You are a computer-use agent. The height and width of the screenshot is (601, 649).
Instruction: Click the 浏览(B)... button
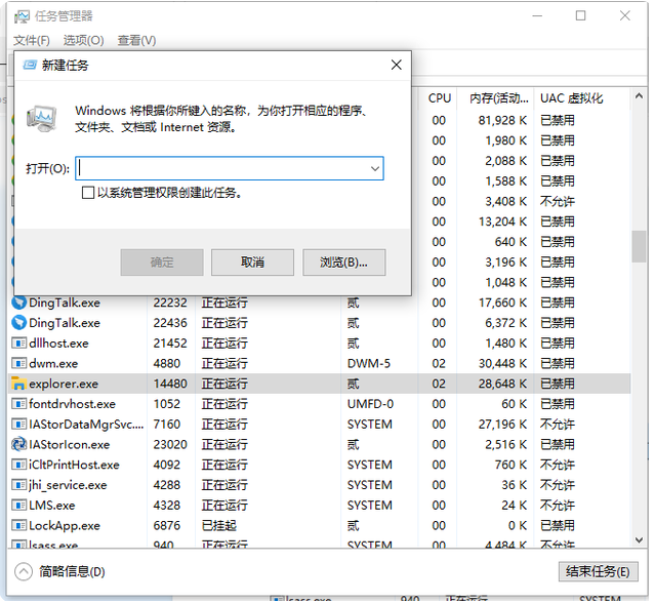point(344,262)
